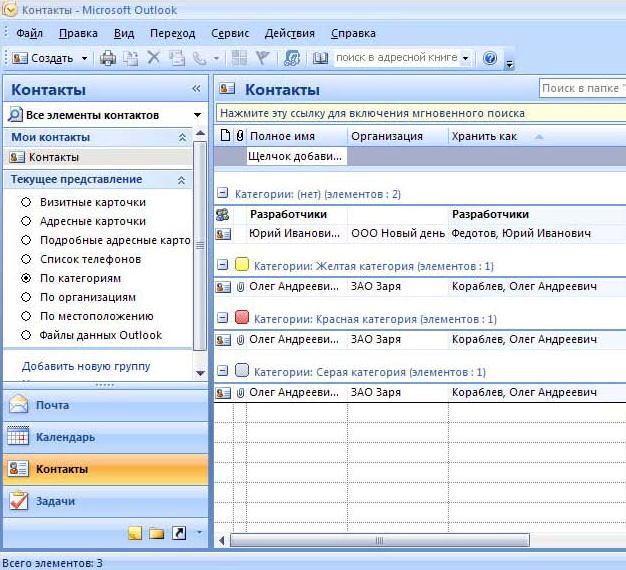Collapse the Серая категория group
The height and width of the screenshot is (570, 626).
(x=222, y=371)
